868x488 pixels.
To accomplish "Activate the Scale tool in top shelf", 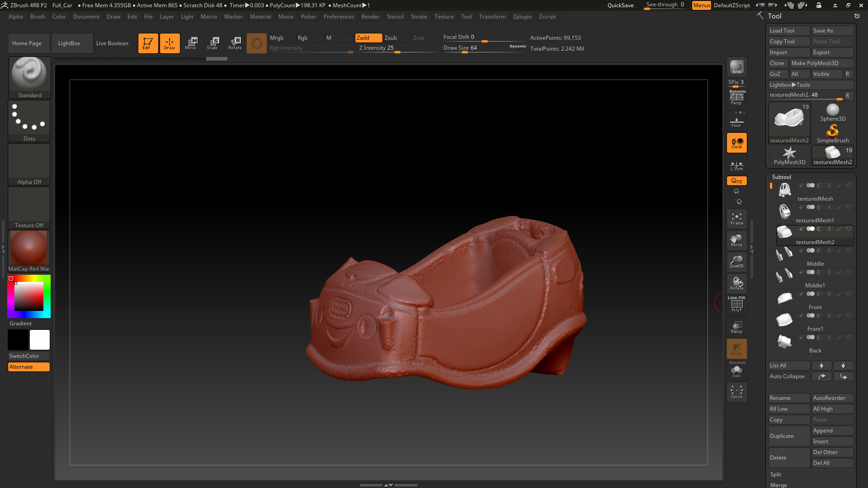I will click(213, 43).
